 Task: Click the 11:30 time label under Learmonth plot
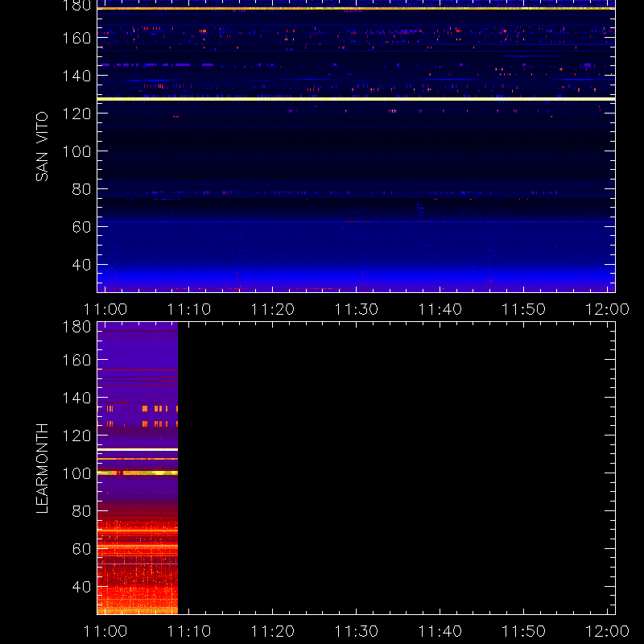point(356,631)
